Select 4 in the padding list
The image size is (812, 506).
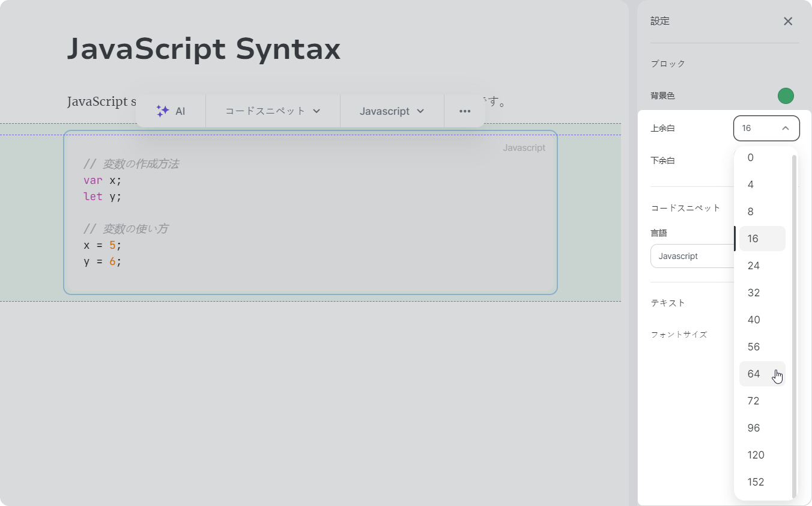(762, 184)
